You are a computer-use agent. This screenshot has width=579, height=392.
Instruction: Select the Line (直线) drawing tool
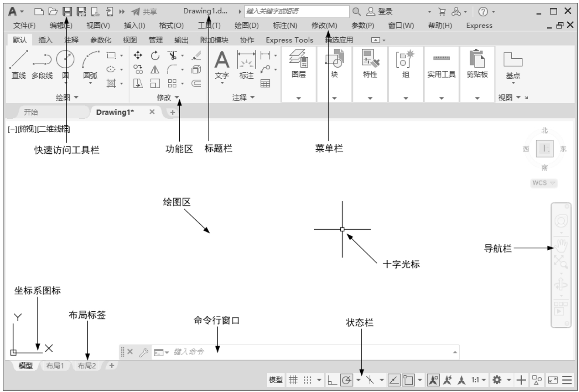[18, 64]
